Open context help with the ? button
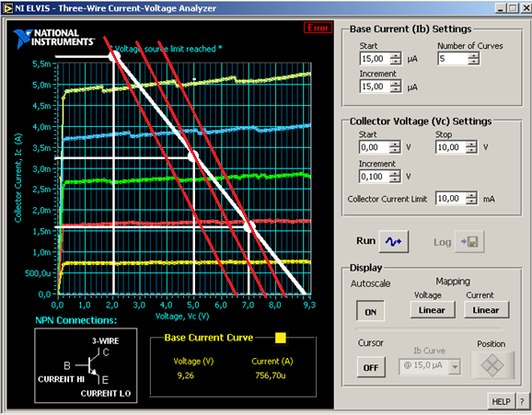Screen dimensions: 532x415 522,401
